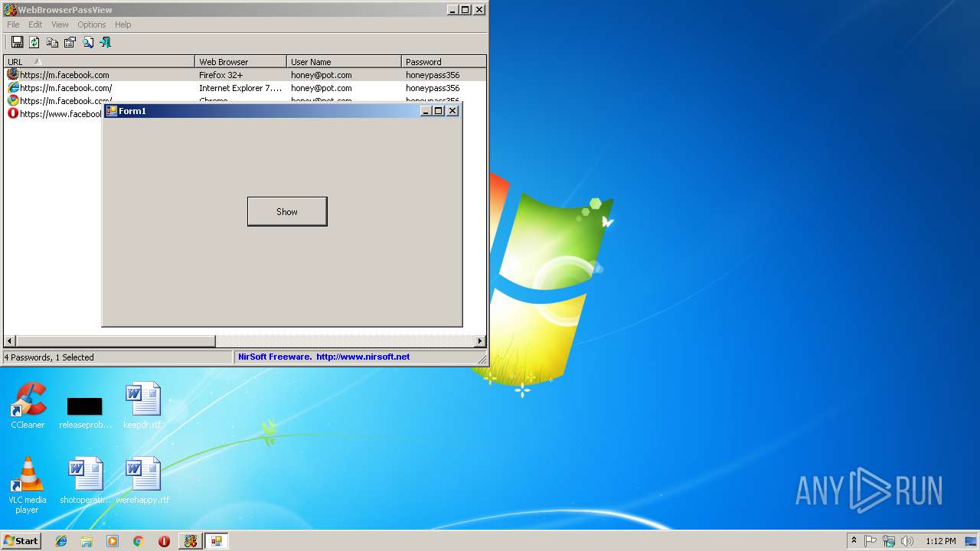Click the Refresh toolbar icon in WebBrowserPassView
The image size is (980, 551).
click(34, 42)
